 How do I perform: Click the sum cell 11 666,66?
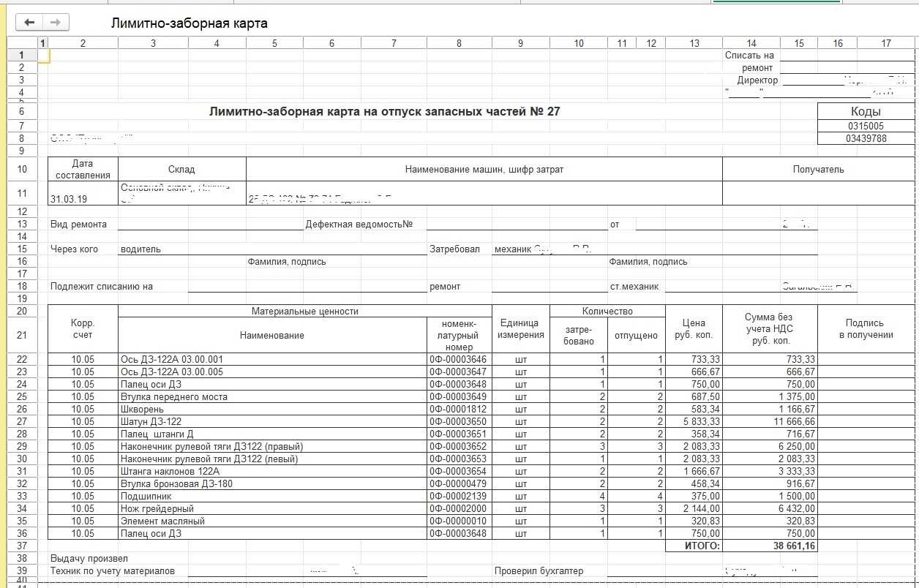click(770, 421)
